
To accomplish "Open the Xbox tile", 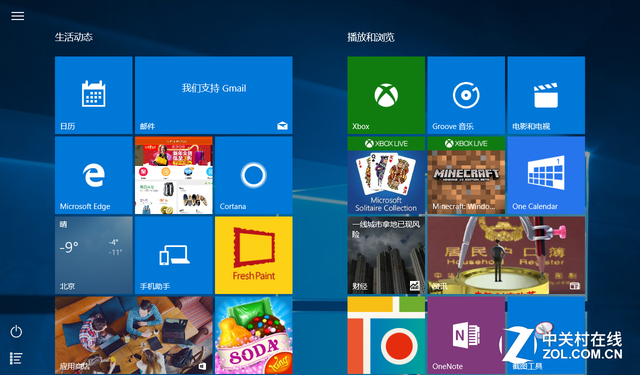I will (386, 95).
